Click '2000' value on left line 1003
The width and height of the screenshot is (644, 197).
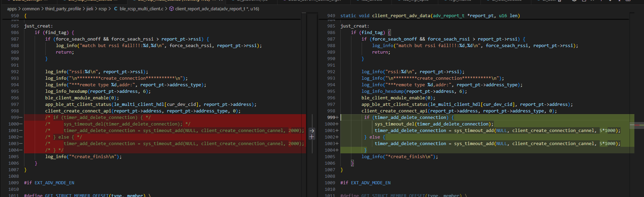(x=294, y=144)
